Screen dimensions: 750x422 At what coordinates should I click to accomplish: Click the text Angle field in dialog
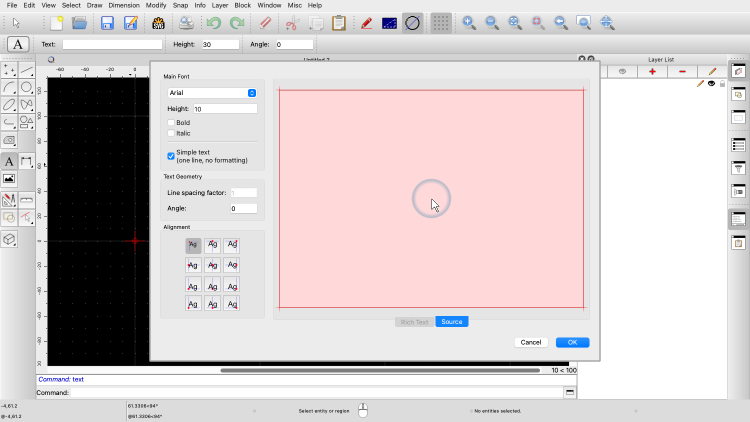(x=243, y=208)
